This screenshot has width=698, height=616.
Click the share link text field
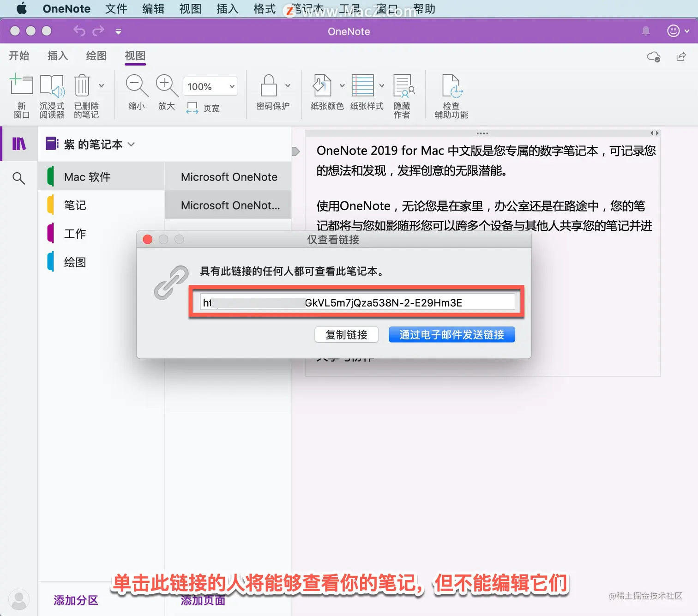[x=357, y=302]
